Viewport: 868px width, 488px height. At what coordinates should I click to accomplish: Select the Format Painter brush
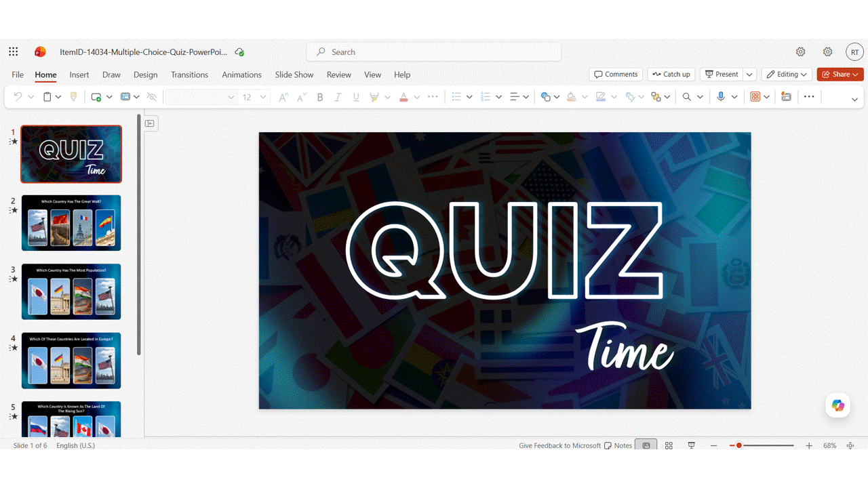74,97
